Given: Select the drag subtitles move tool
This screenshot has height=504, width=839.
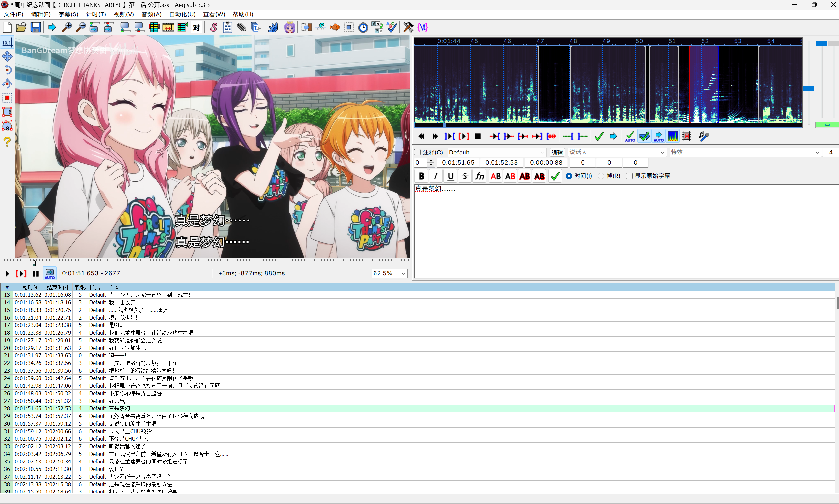Looking at the screenshot, I should (7, 56).
